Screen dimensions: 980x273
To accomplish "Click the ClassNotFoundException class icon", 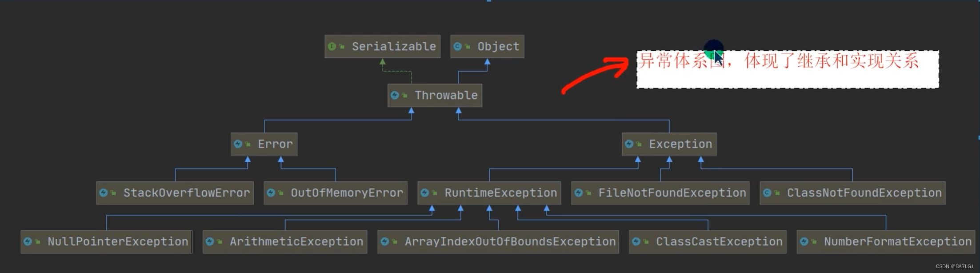I will (x=767, y=193).
